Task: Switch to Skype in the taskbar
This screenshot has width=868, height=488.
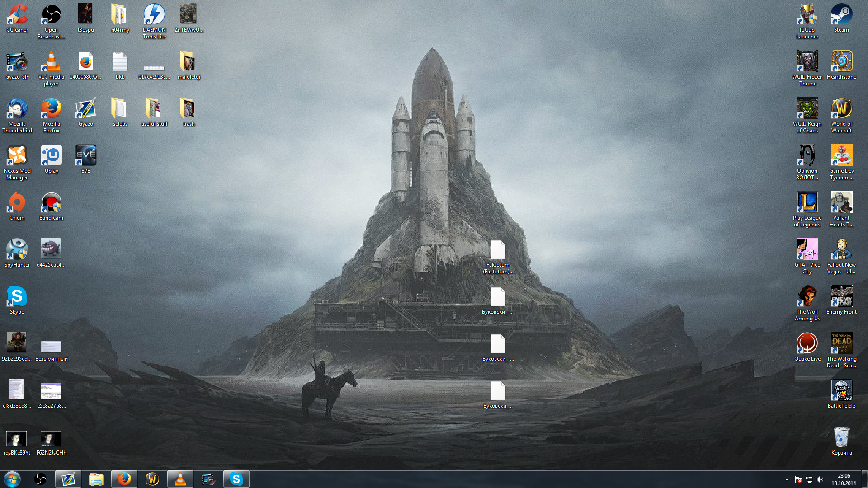Action: pyautogui.click(x=236, y=479)
